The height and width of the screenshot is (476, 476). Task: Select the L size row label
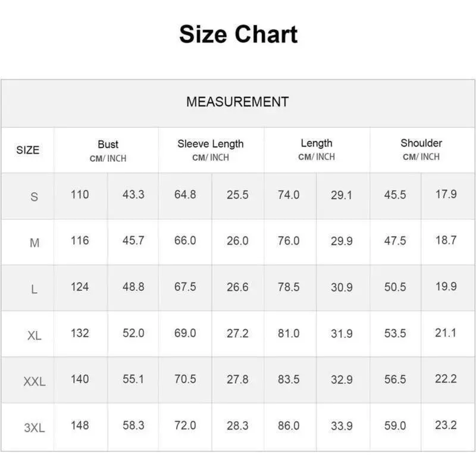tap(34, 289)
